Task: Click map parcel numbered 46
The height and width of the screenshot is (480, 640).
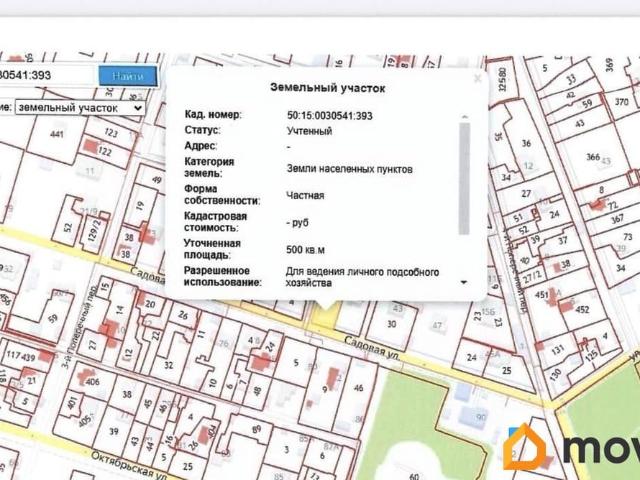Action: 358,388
